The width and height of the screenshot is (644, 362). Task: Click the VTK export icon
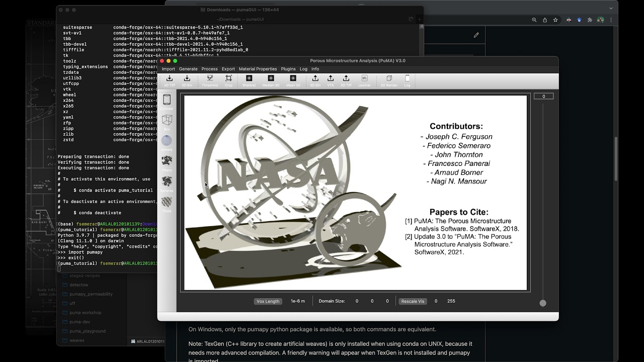pyautogui.click(x=331, y=80)
